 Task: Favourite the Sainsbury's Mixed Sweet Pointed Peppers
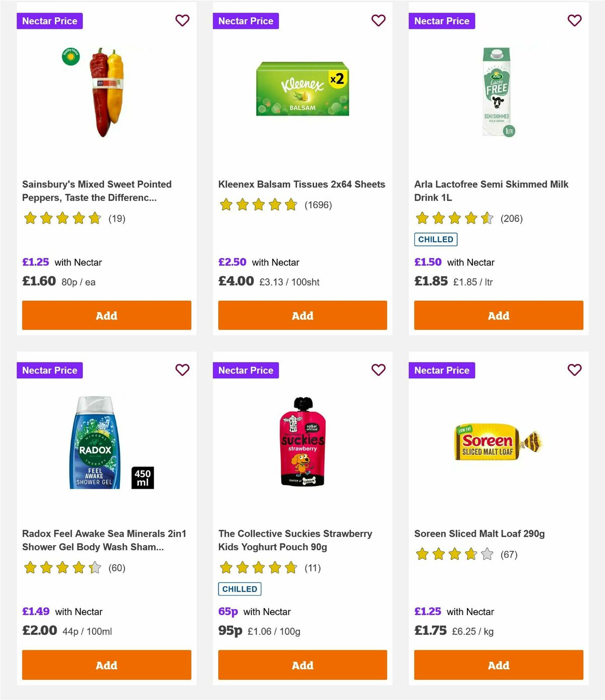click(182, 21)
